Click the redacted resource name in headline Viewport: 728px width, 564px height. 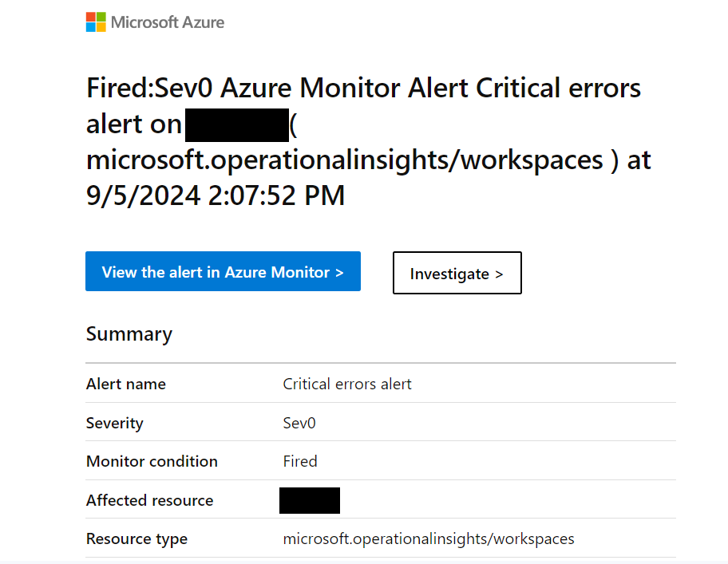237,125
